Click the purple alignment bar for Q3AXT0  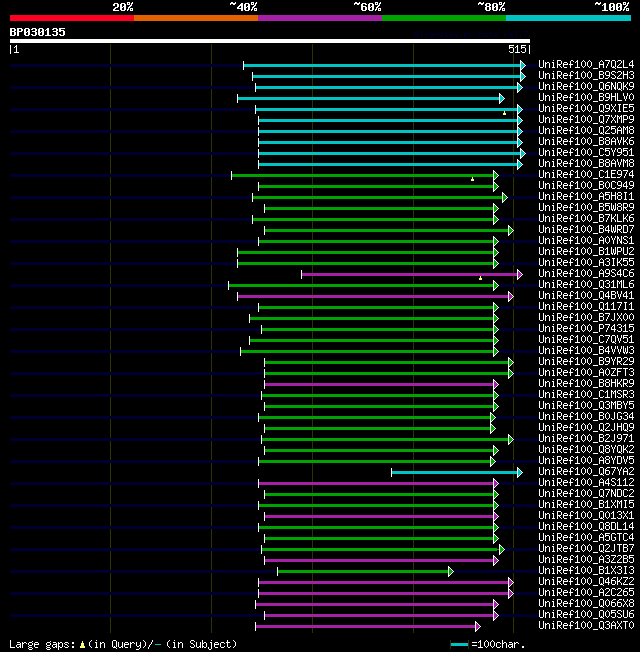click(366, 627)
